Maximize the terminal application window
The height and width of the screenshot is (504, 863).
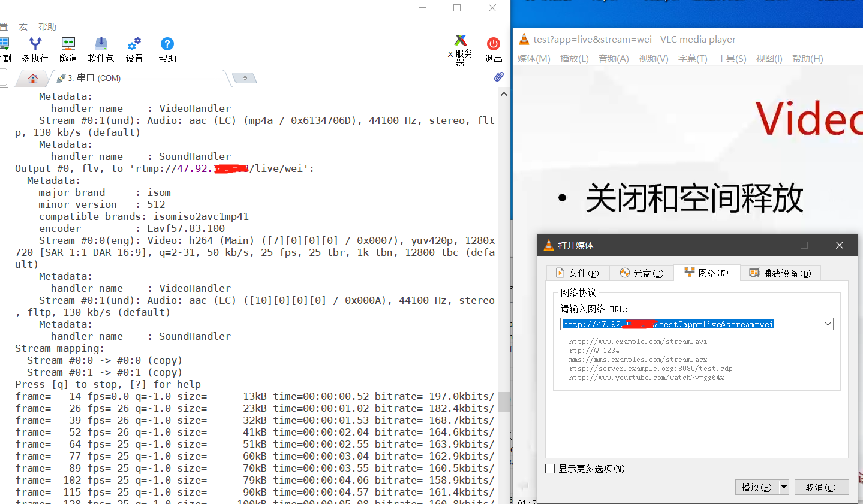point(457,8)
